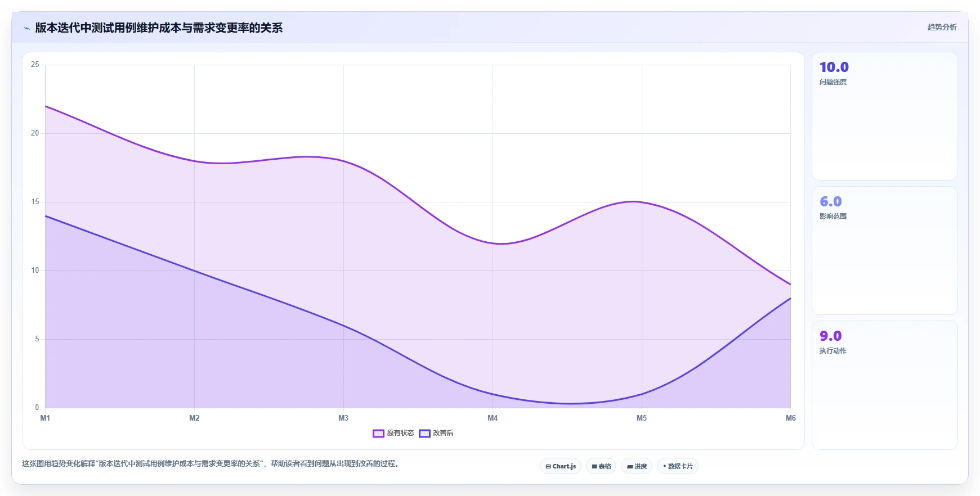The image size is (980, 496).
Task: Select the 9.0 执行动作 card
Action: pyautogui.click(x=884, y=385)
